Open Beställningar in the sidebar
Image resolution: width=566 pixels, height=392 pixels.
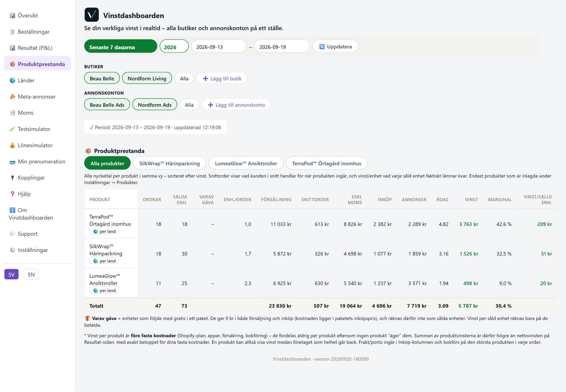tap(37, 32)
